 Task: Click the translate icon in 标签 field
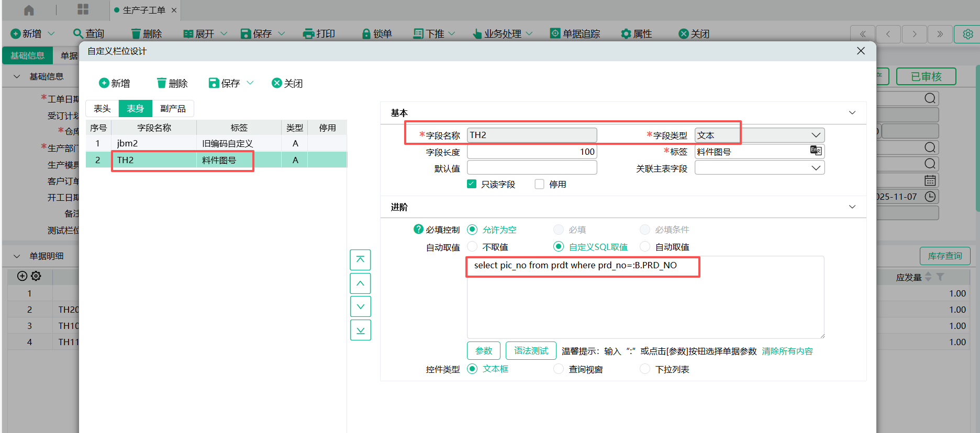click(816, 151)
